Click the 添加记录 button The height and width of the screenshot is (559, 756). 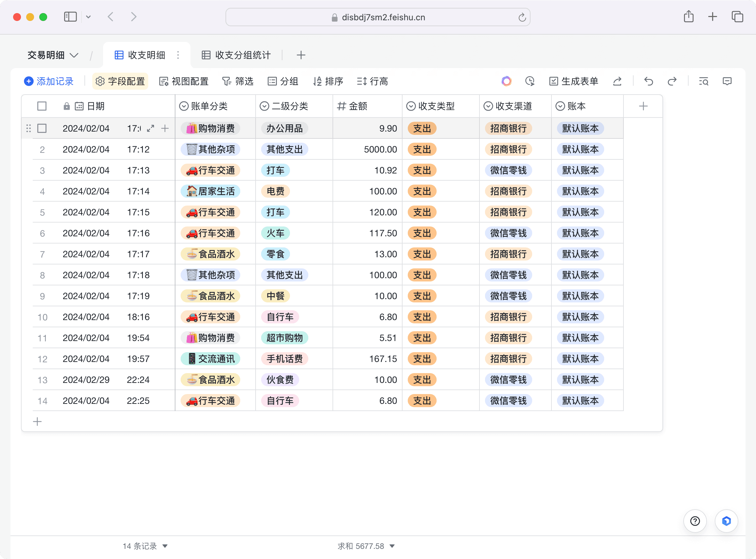pos(49,81)
